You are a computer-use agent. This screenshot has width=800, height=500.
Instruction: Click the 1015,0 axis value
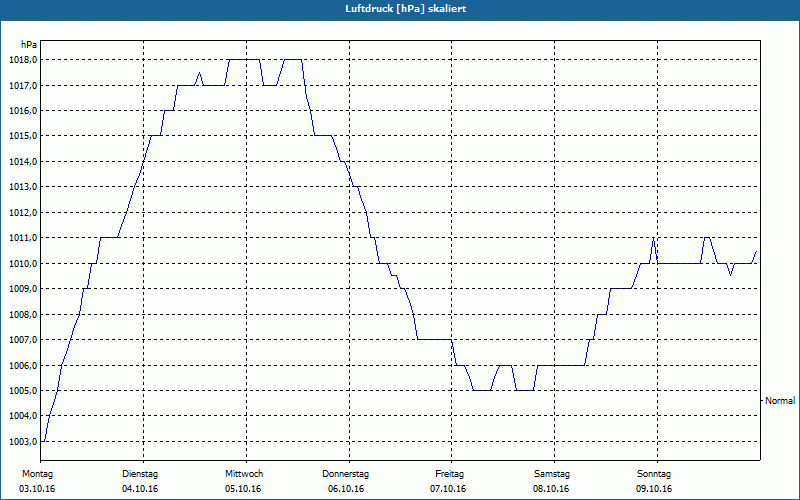23,136
